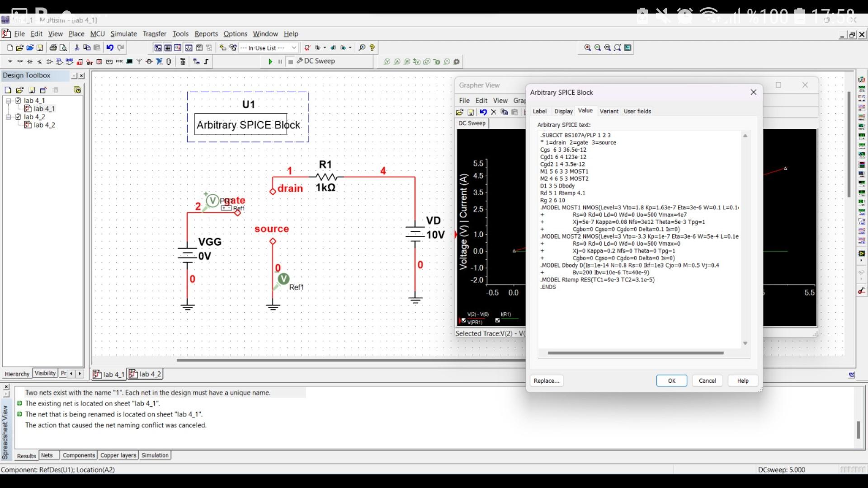868x488 pixels.
Task: Toggle the I(R1) trace visibility
Action: 498,320
